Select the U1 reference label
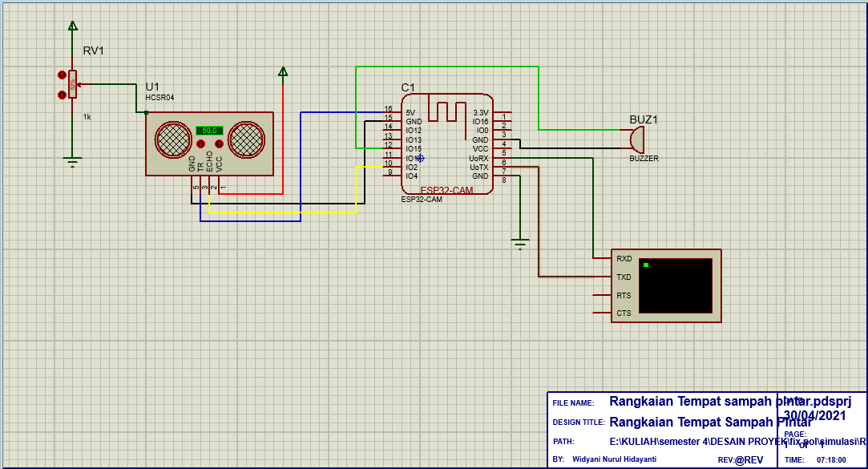Screen dimensions: 868x469 (x=152, y=87)
